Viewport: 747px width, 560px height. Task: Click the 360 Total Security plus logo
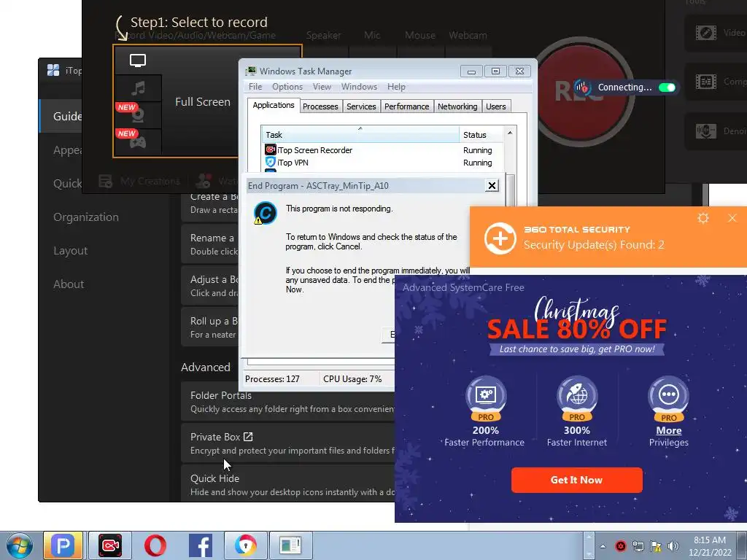[x=500, y=238]
